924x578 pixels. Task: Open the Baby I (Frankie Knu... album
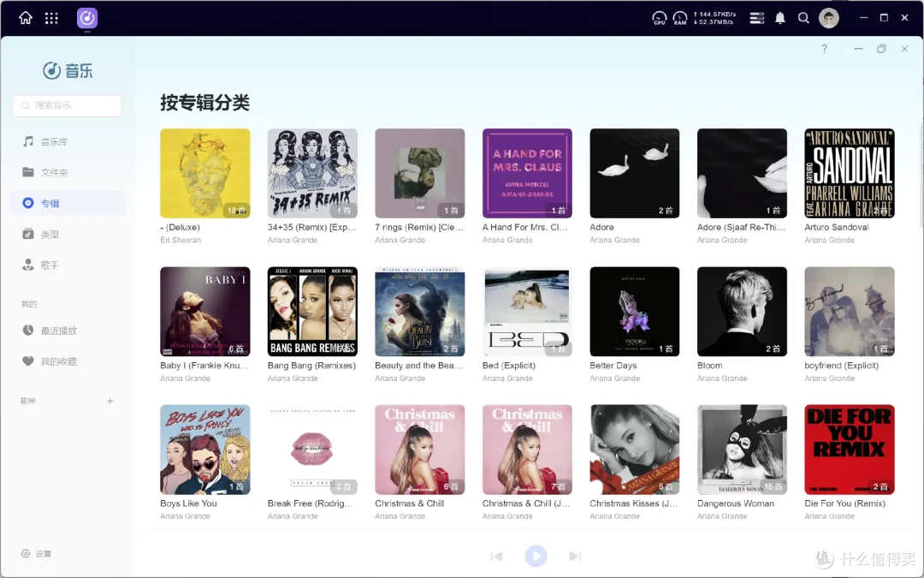205,312
